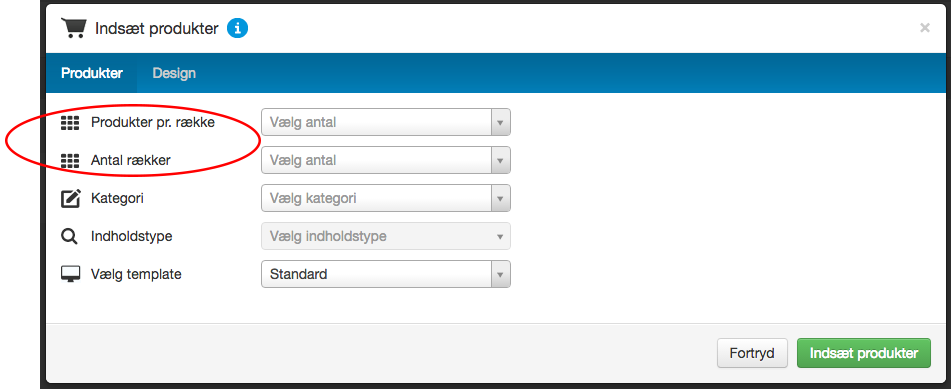Click grid icon next to Produkter pr. række
The width and height of the screenshot is (951, 389).
click(70, 123)
